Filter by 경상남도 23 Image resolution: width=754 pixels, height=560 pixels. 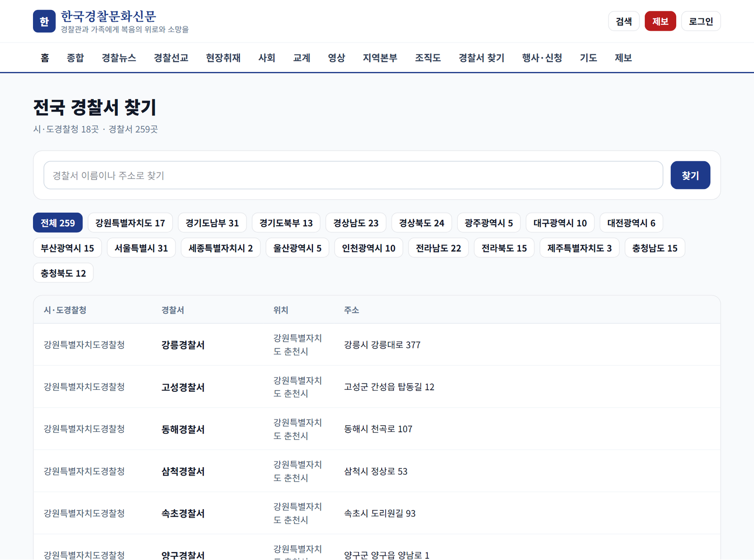(356, 223)
